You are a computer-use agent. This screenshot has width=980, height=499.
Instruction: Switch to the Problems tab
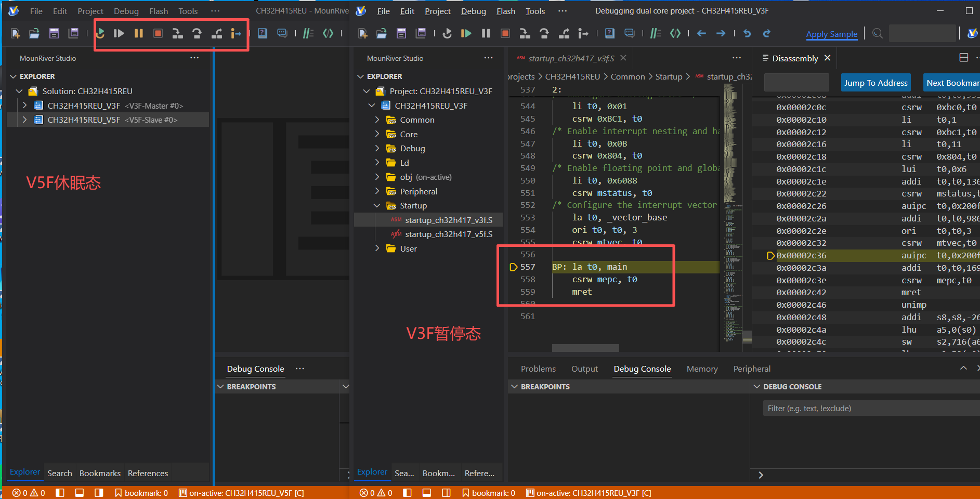click(538, 369)
